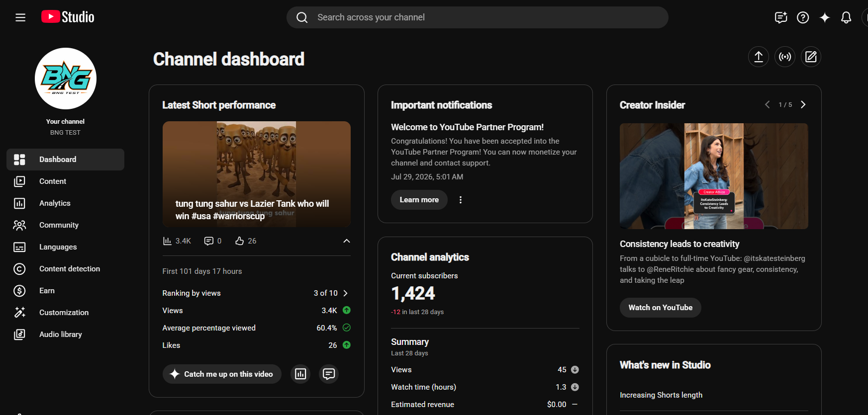Screen dimensions: 868x415
Task: Open Customization in the sidebar
Action: [66, 313]
